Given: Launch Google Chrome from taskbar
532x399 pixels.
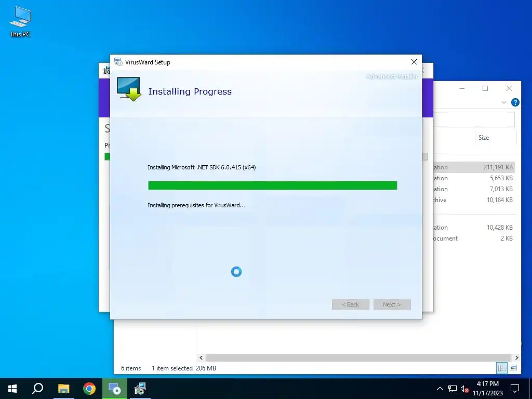Looking at the screenshot, I should tap(89, 389).
